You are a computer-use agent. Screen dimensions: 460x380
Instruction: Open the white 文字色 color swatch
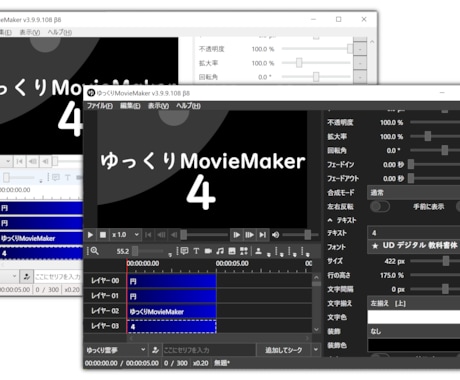tap(414, 317)
